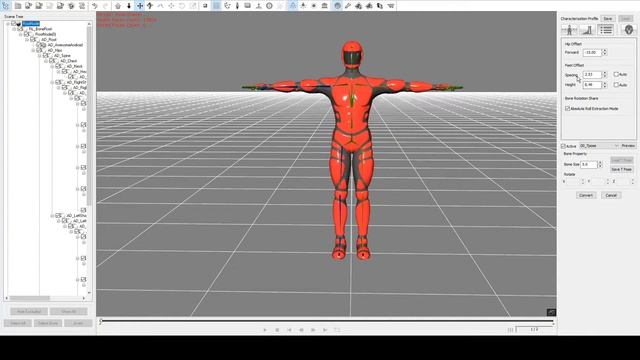The image size is (640, 360).
Task: Step back one frame
Action: click(301, 330)
